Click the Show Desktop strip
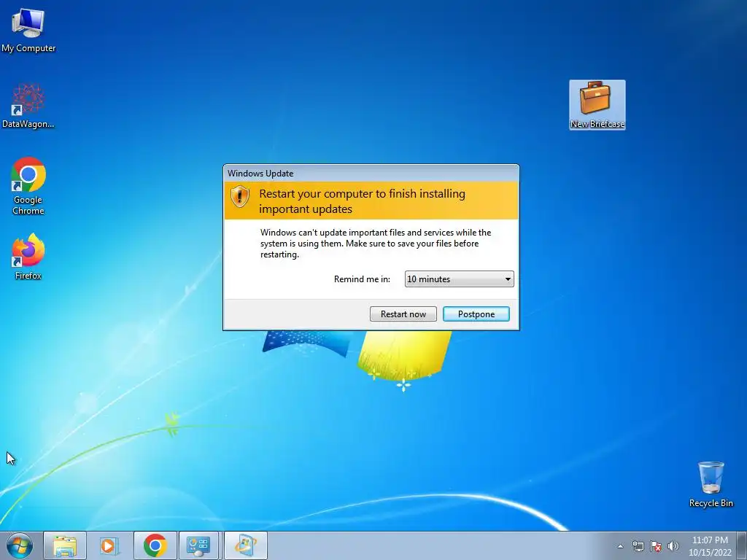This screenshot has height=560, width=747. 742,545
